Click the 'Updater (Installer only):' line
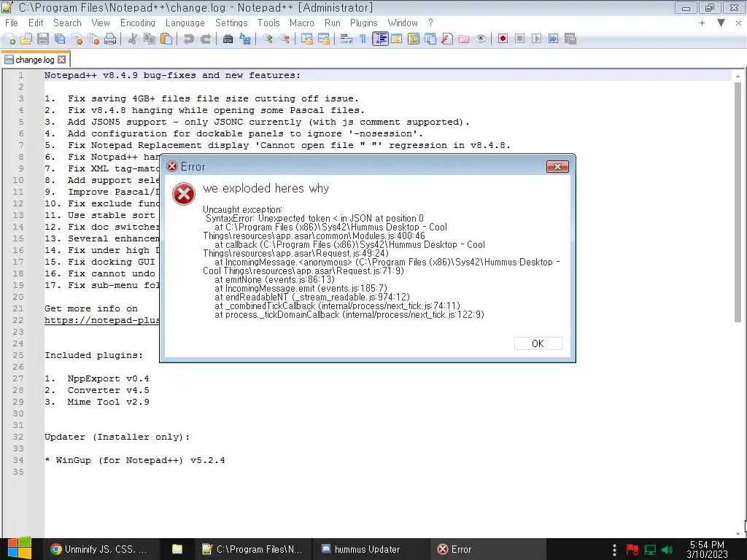This screenshot has width=747, height=560. tap(117, 437)
